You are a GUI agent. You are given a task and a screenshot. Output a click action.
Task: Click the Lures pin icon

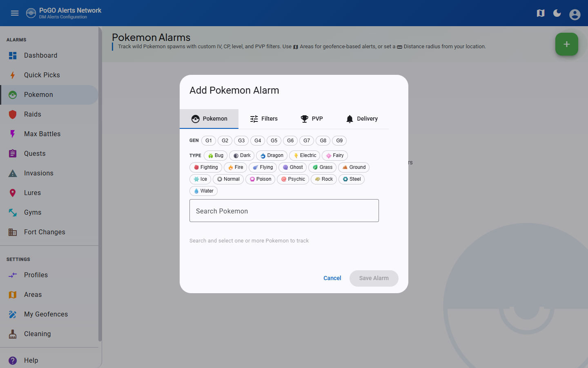(x=13, y=193)
